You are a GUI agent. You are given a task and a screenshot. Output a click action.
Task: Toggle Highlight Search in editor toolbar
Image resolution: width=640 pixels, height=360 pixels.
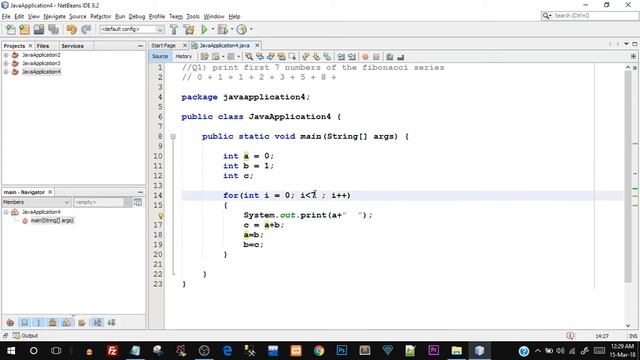[x=281, y=57]
